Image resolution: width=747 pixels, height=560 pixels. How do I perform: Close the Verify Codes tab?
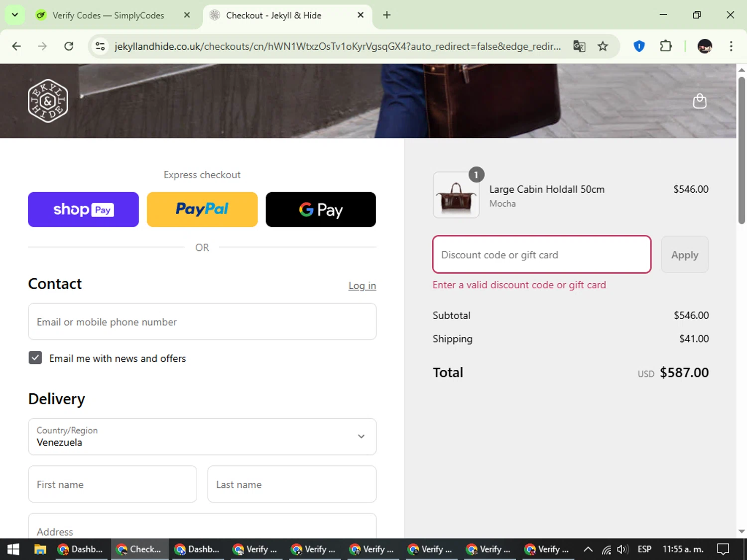tap(187, 15)
